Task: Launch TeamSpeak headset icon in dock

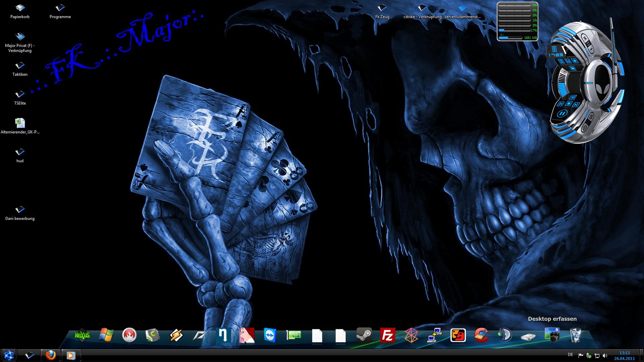Action: (505, 335)
